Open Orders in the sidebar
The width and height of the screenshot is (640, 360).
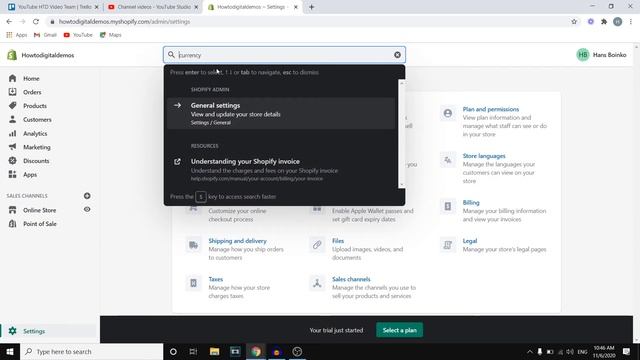pyautogui.click(x=32, y=92)
